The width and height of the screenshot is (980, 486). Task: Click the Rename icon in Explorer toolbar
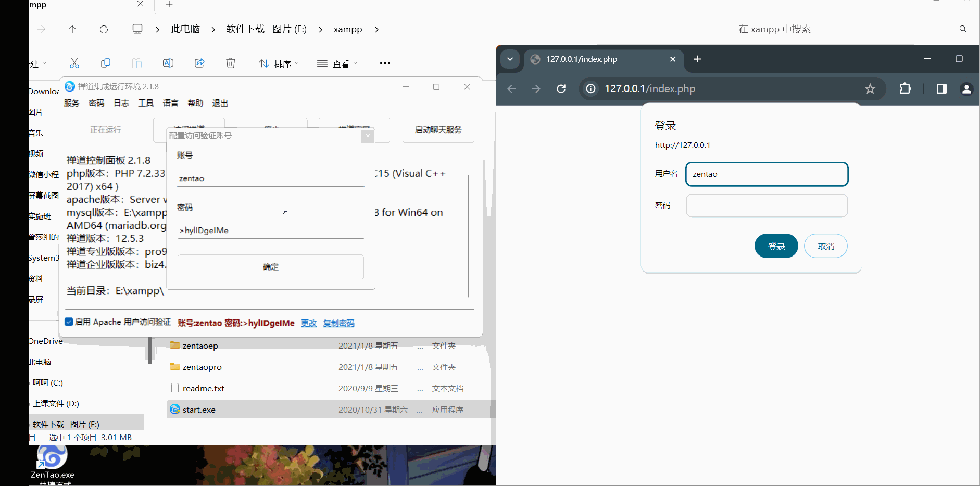point(168,63)
